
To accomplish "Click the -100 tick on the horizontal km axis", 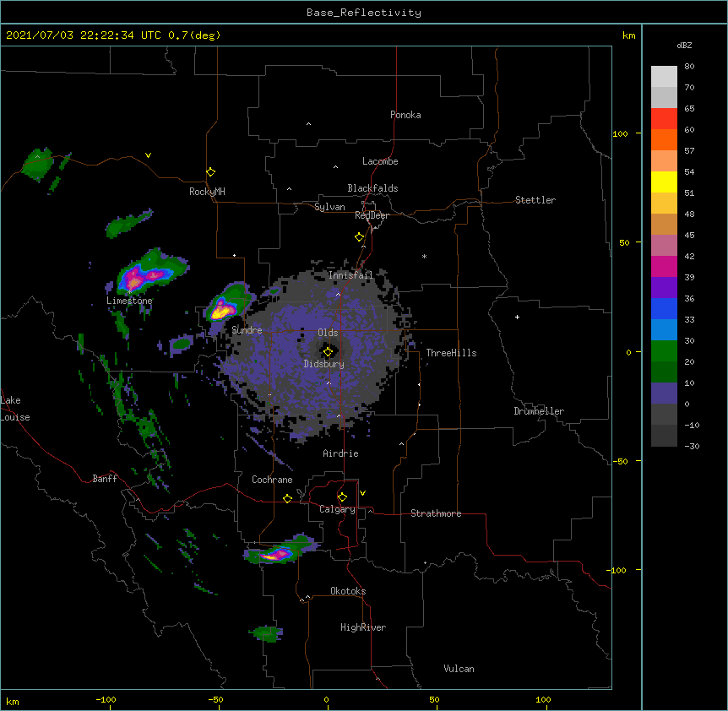I will [106, 700].
